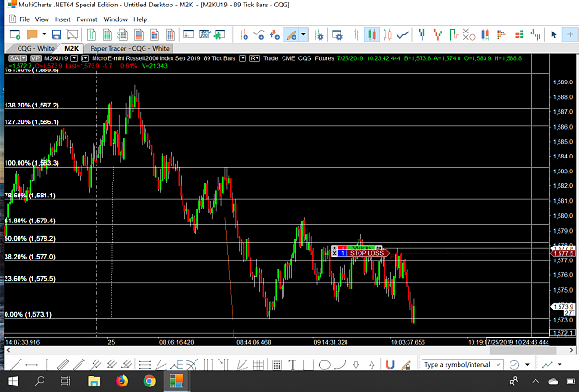Select the hollow candlestick chart style
The height and width of the screenshot is (392, 579).
[387, 34]
